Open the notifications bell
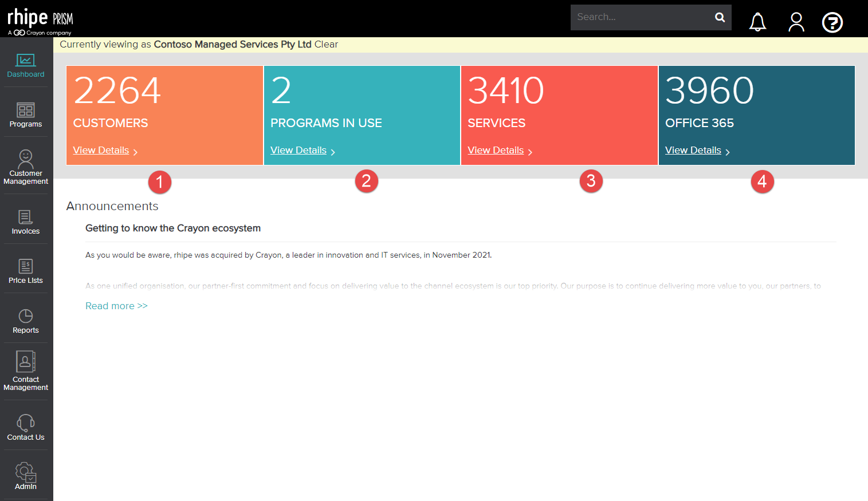Screen dimensions: 868x501 pyautogui.click(x=757, y=22)
